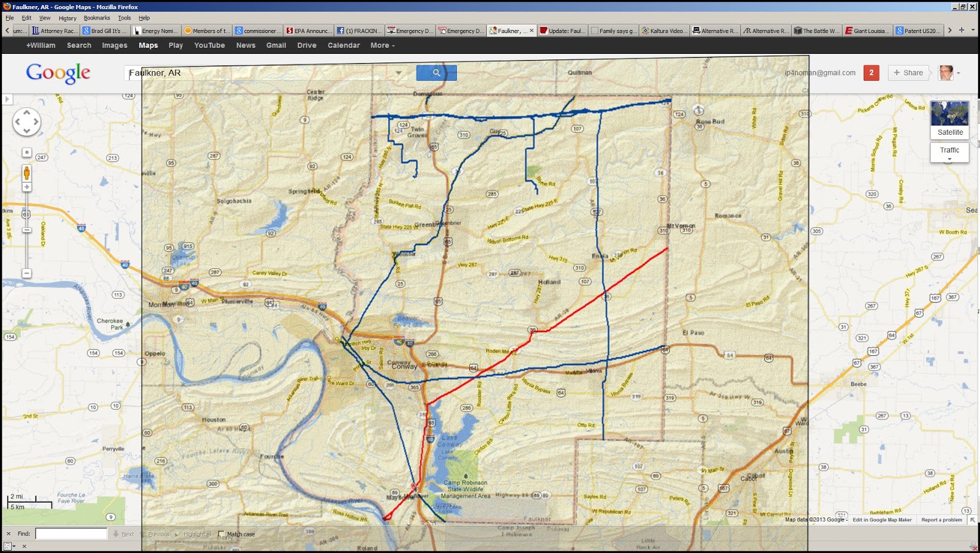Open the search box suggestions dropdown arrow
The width and height of the screenshot is (980, 553).
(399, 73)
